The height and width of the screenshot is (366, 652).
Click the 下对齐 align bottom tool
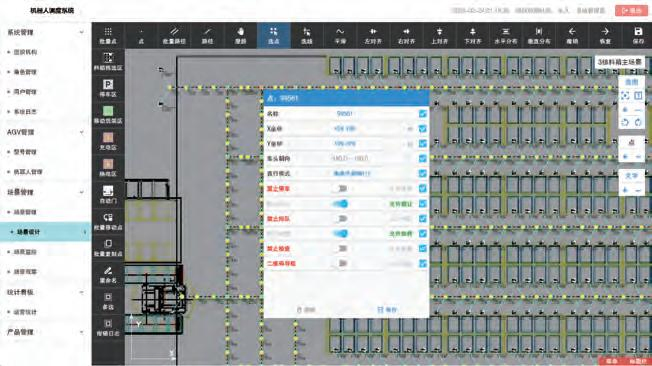point(472,36)
